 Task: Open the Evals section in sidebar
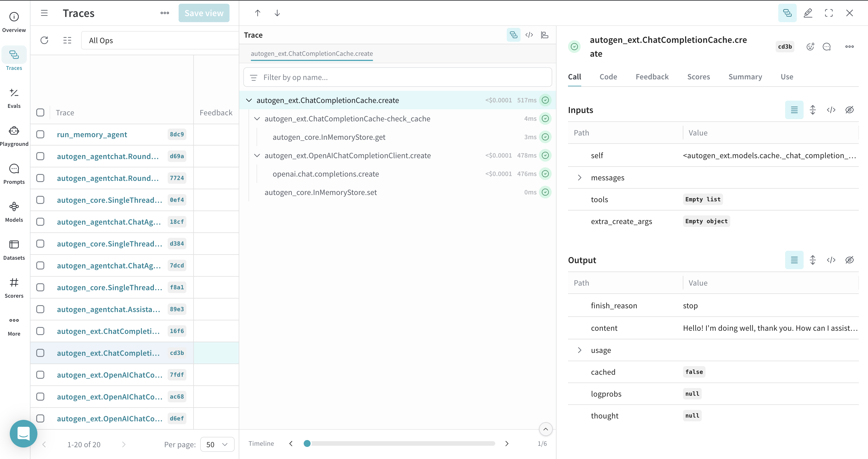pyautogui.click(x=14, y=97)
